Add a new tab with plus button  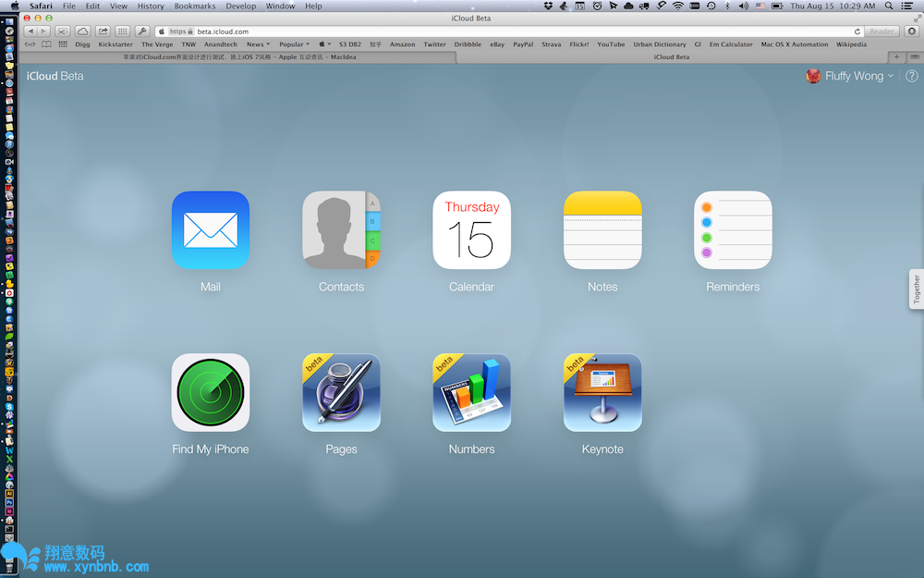pos(896,57)
